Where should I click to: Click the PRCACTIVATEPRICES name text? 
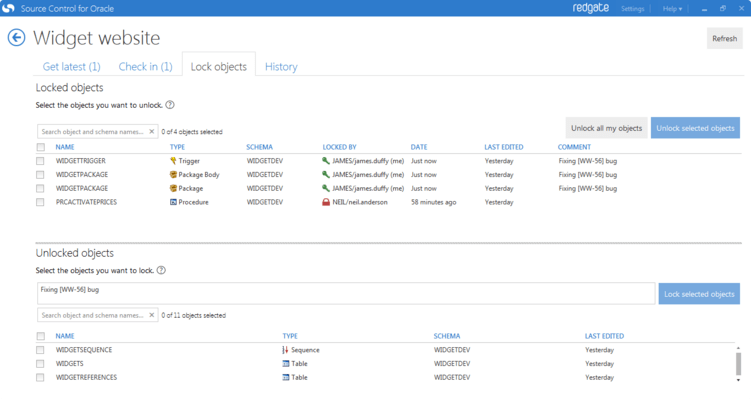tap(86, 202)
